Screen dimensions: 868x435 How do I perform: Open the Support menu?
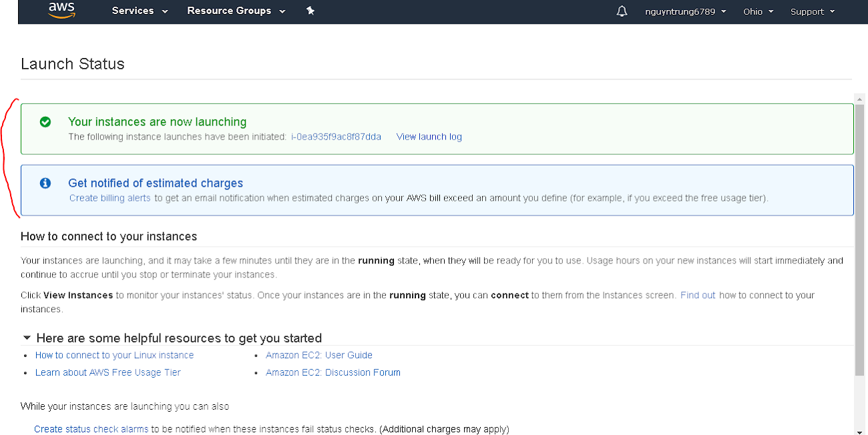click(812, 12)
